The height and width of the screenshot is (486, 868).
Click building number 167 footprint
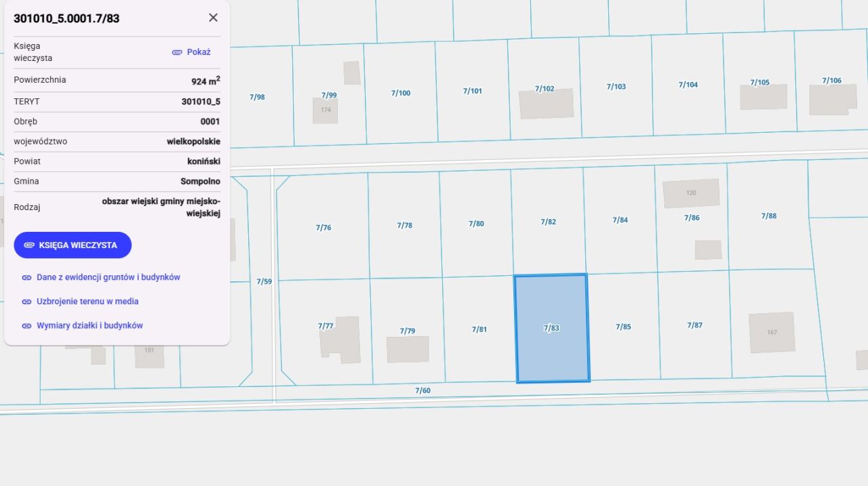(772, 332)
